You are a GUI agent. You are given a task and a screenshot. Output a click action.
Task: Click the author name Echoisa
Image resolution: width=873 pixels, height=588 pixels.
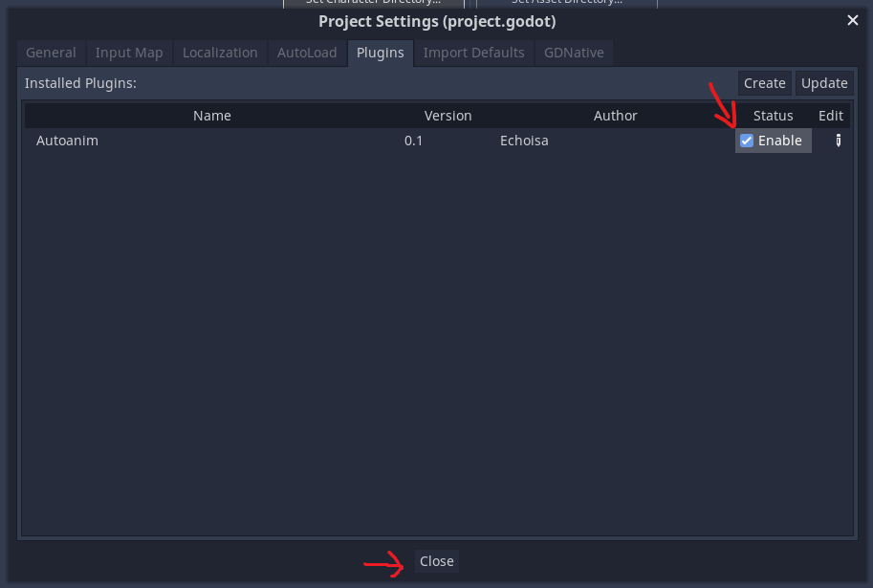click(x=524, y=141)
